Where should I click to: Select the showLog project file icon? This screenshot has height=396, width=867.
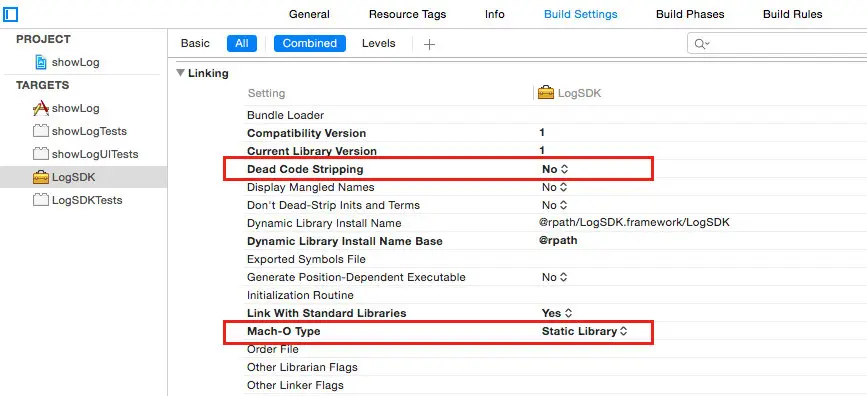click(41, 62)
